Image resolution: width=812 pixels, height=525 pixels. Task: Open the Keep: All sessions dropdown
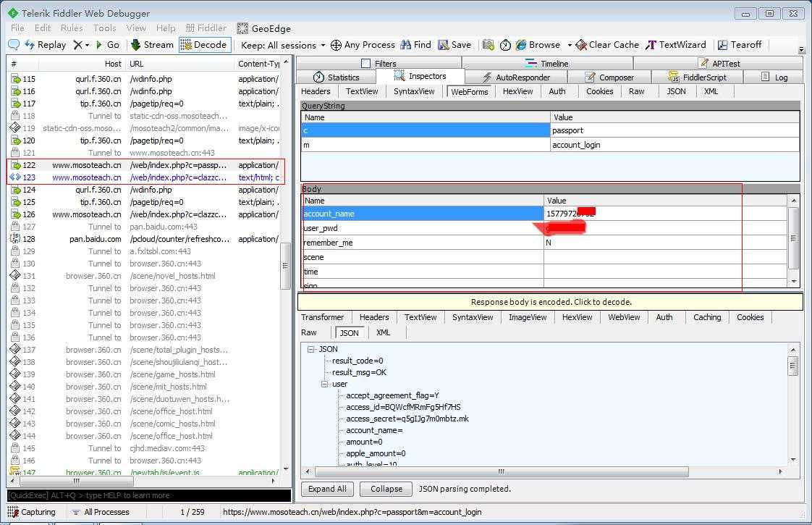click(283, 46)
